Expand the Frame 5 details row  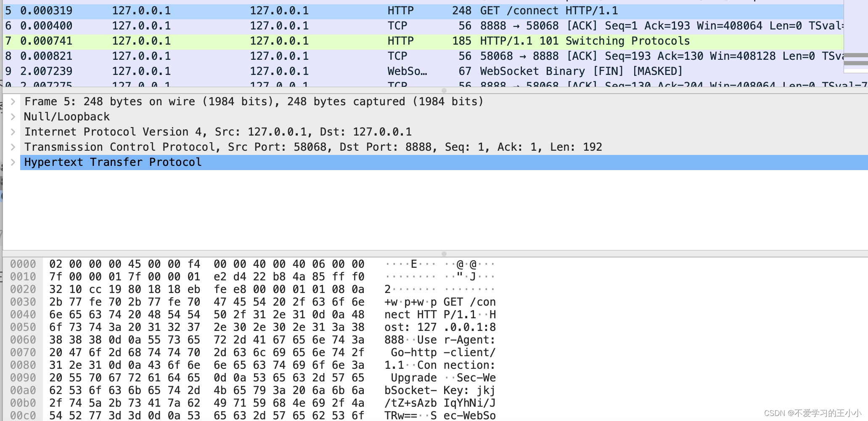tap(13, 101)
